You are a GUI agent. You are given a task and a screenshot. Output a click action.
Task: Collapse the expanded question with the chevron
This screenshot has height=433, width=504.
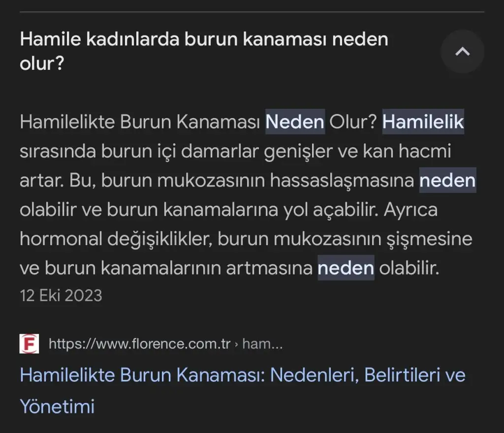click(462, 52)
